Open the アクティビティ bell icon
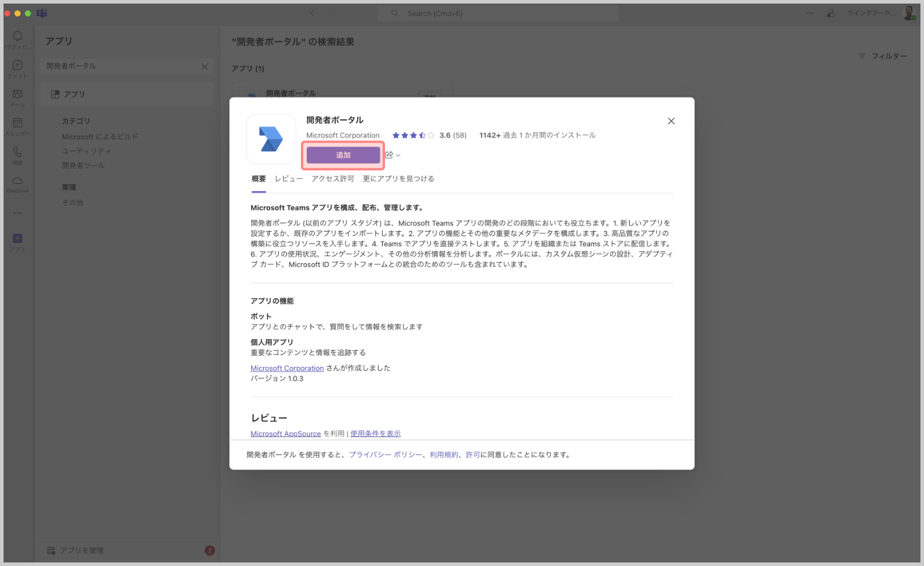 [x=18, y=37]
